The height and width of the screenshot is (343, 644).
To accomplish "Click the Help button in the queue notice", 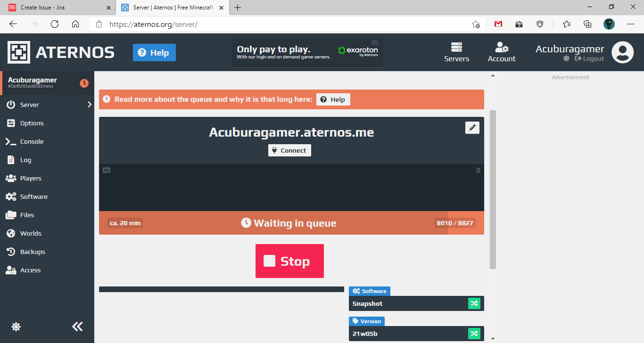I will [x=333, y=99].
